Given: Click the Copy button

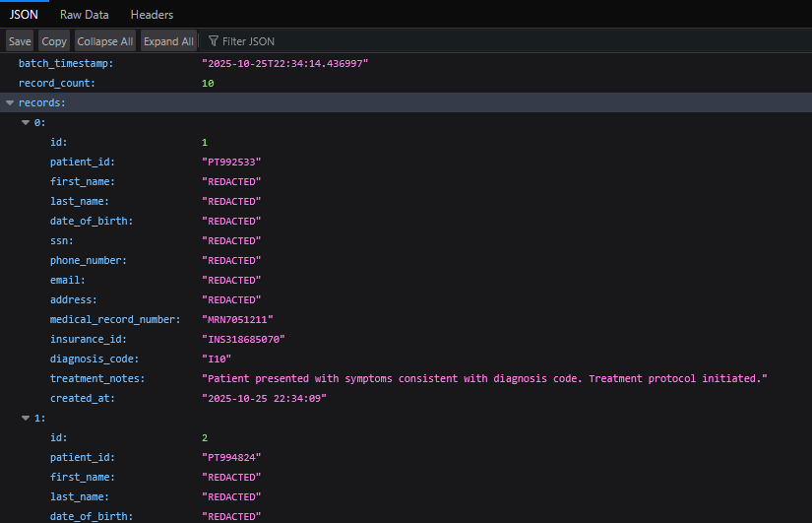Looking at the screenshot, I should click(54, 41).
